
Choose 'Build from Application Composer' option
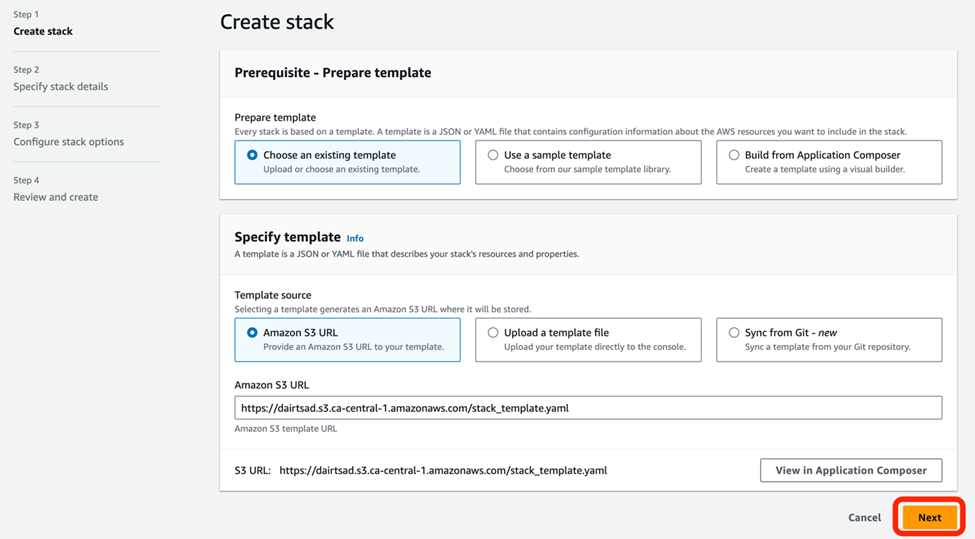click(x=734, y=155)
